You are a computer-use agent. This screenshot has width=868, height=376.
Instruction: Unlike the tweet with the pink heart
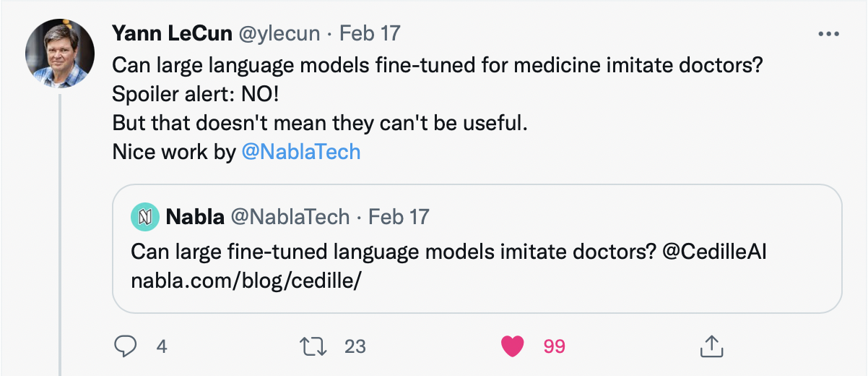(512, 346)
